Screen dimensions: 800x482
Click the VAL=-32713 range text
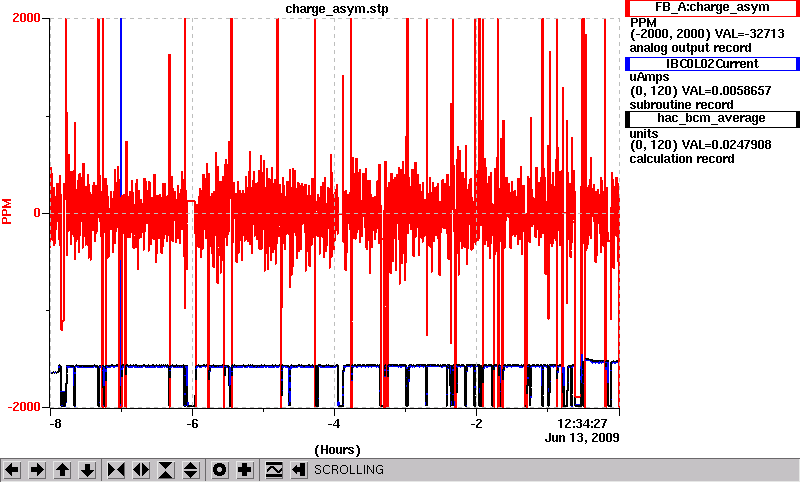[x=749, y=34]
